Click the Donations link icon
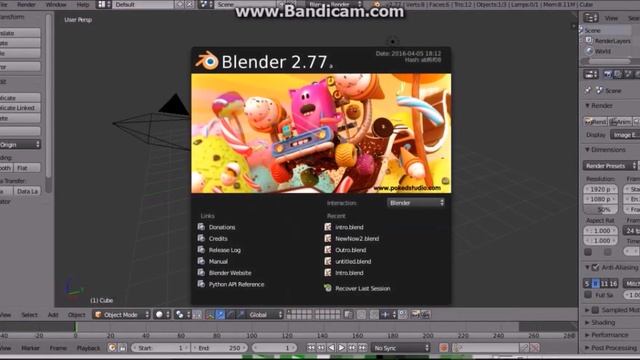This screenshot has height=360, width=640. click(x=201, y=227)
